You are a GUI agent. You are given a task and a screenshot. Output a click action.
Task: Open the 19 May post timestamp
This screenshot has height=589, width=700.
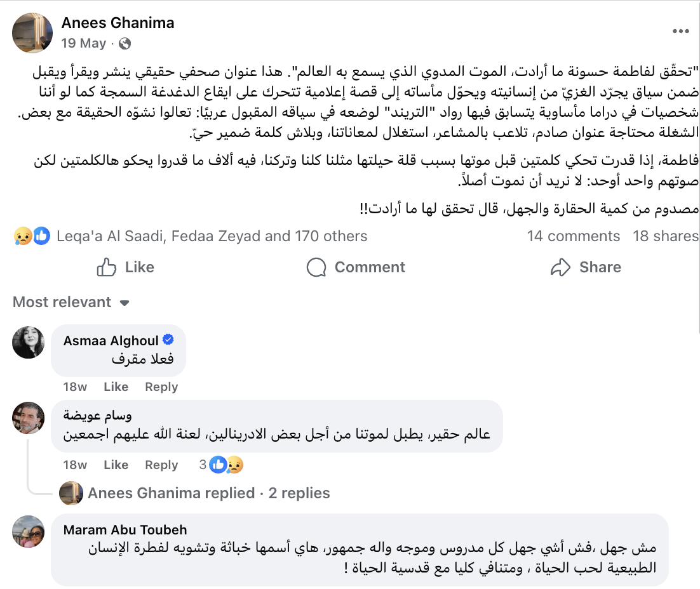coord(83,43)
